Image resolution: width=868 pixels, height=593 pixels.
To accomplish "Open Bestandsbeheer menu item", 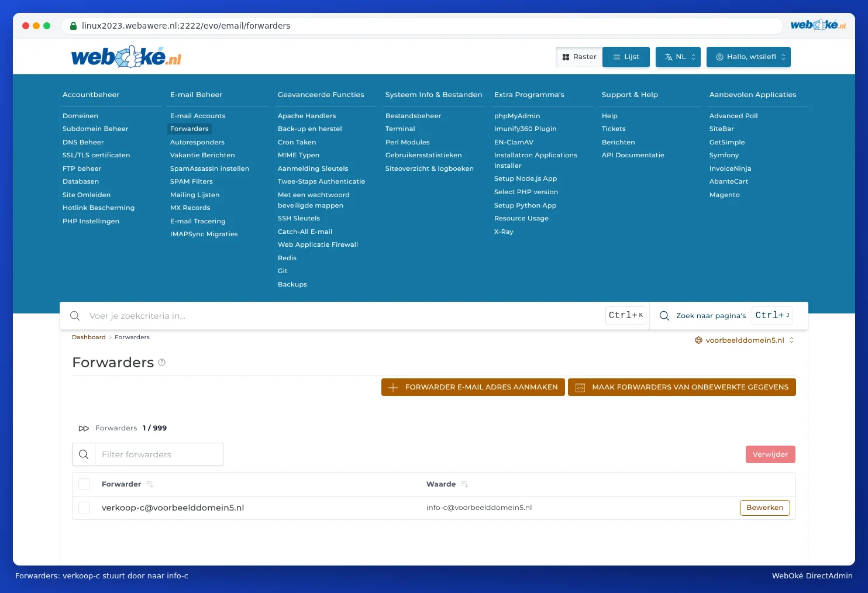I will [x=413, y=116].
